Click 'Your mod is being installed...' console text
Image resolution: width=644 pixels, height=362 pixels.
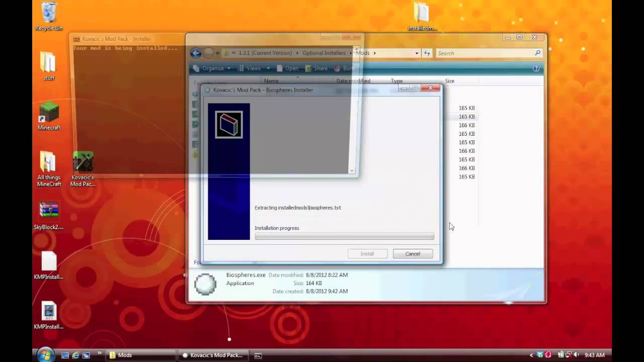coord(125,48)
